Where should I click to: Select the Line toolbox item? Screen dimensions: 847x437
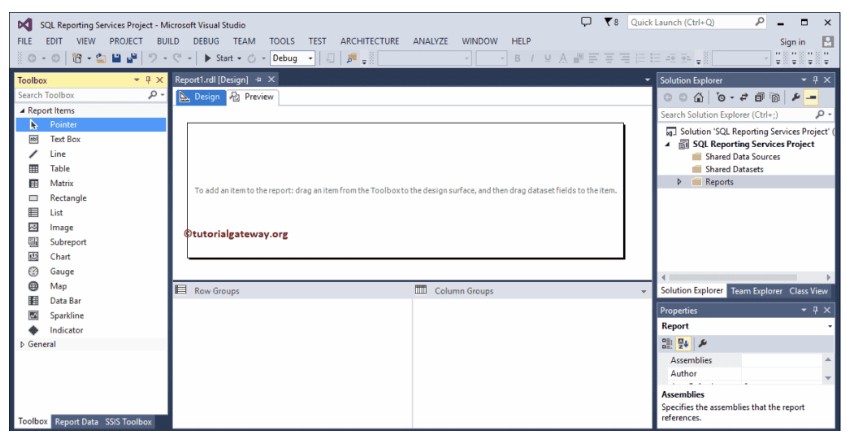coord(91,154)
